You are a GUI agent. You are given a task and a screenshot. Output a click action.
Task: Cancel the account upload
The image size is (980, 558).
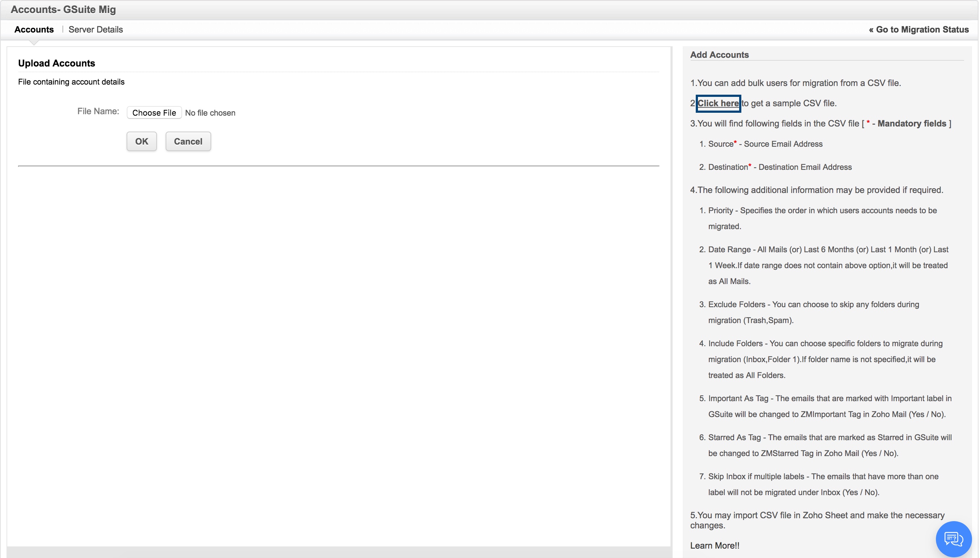pyautogui.click(x=188, y=141)
